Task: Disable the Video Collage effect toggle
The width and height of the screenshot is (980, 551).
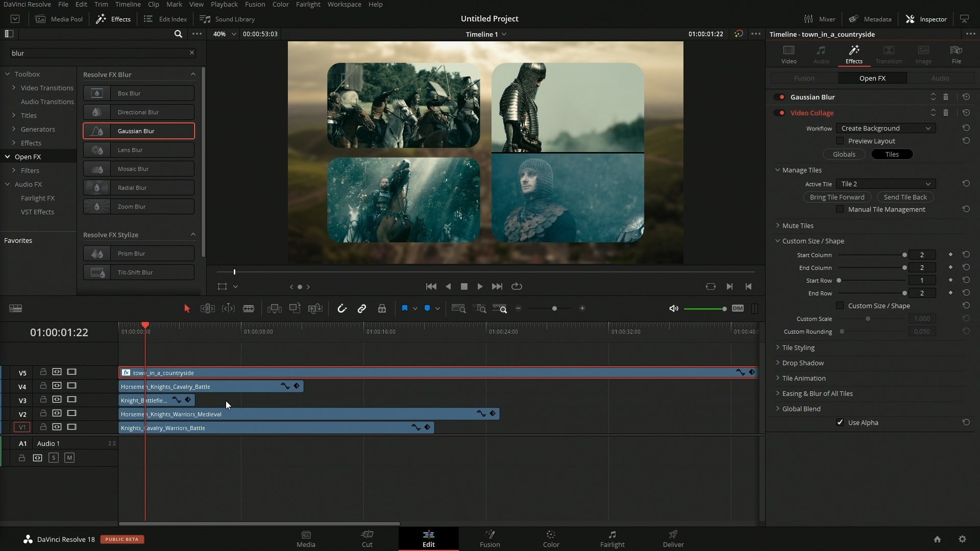Action: tap(780, 113)
